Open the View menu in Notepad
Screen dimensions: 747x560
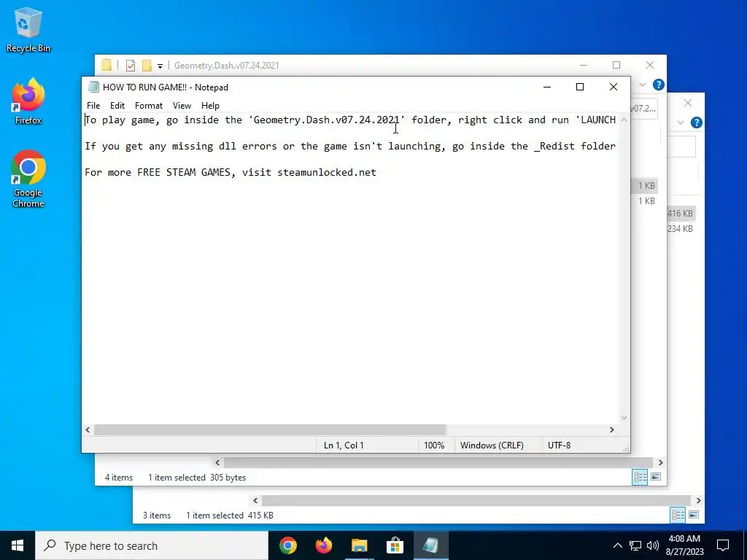coord(182,106)
